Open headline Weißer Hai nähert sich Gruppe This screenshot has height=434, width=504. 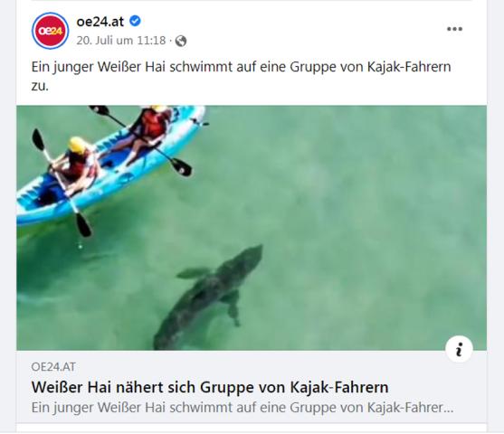tap(210, 387)
